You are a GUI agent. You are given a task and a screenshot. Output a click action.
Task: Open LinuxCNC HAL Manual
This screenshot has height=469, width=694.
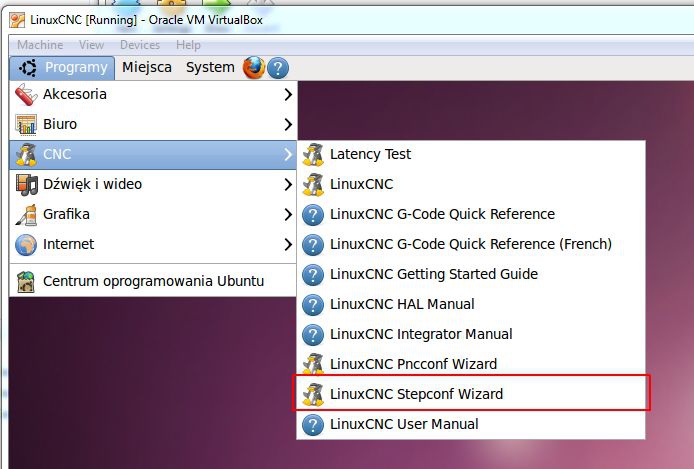pos(470,304)
